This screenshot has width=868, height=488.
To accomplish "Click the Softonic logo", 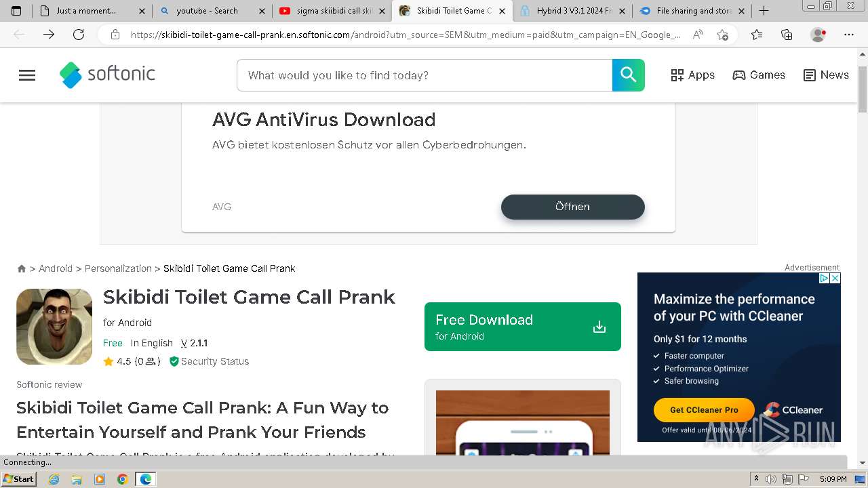I will click(107, 75).
